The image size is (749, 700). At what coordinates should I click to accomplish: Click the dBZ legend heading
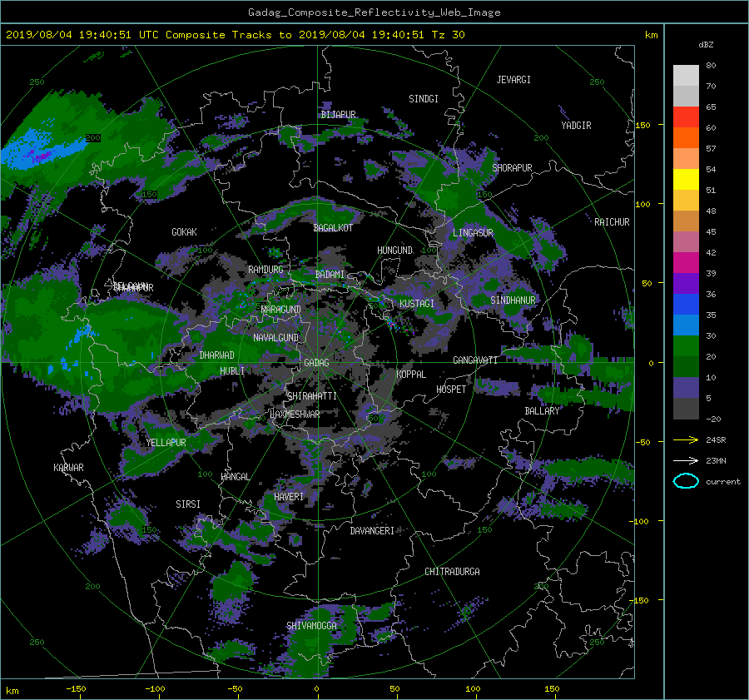(x=706, y=44)
